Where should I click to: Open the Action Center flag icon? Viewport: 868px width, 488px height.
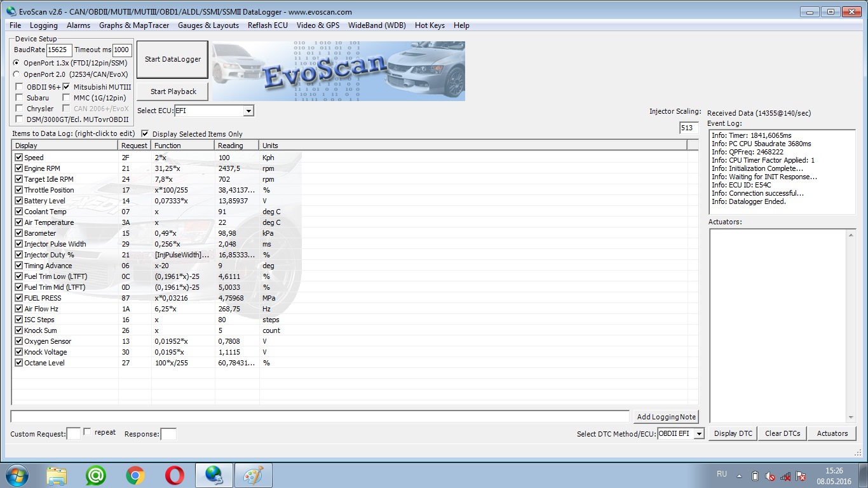pyautogui.click(x=801, y=475)
